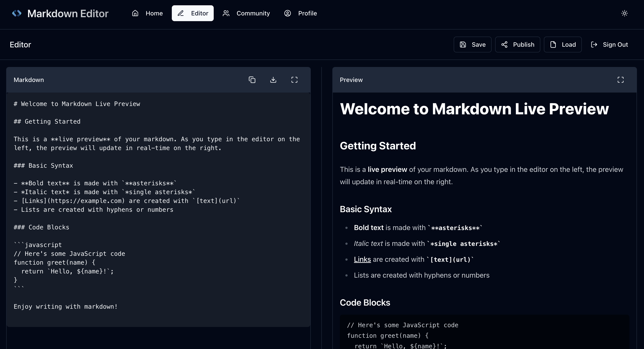Click the bold 'live preview' text in preview

tap(387, 169)
